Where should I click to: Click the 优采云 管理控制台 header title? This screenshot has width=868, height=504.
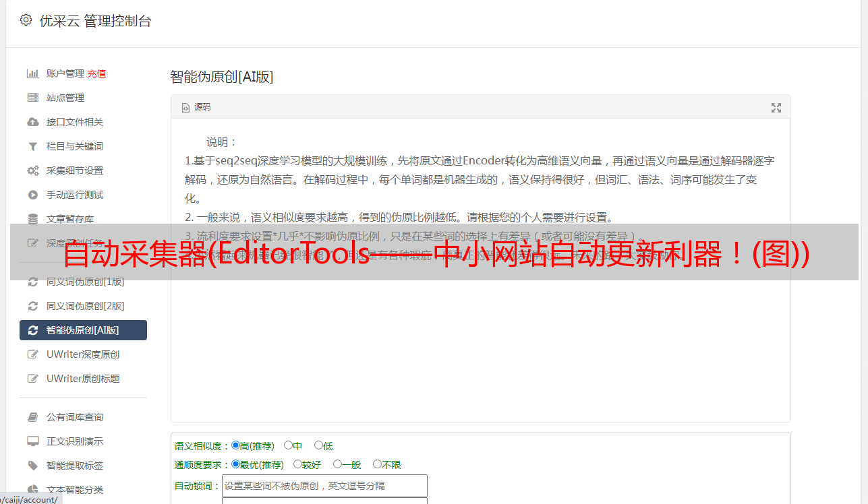95,21
